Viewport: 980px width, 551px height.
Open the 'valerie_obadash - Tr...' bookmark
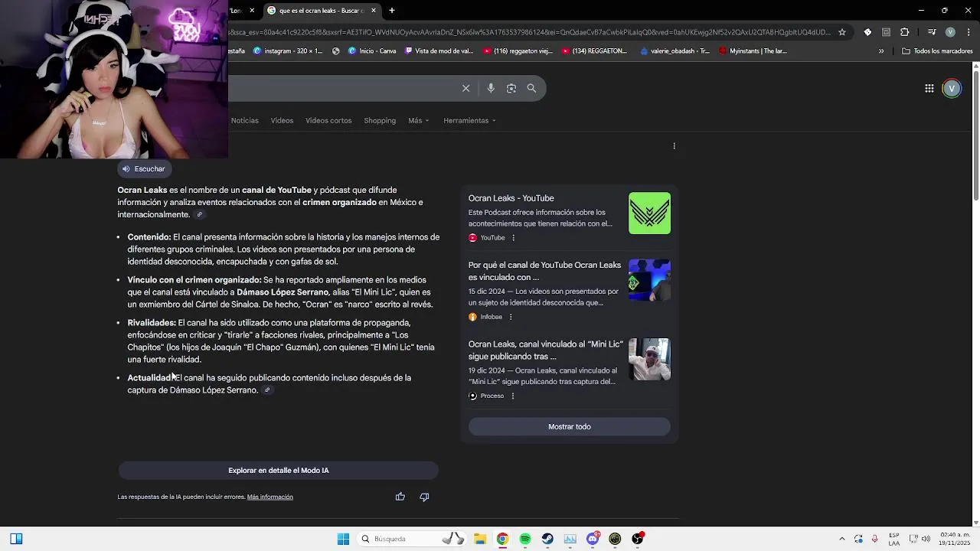(x=675, y=51)
